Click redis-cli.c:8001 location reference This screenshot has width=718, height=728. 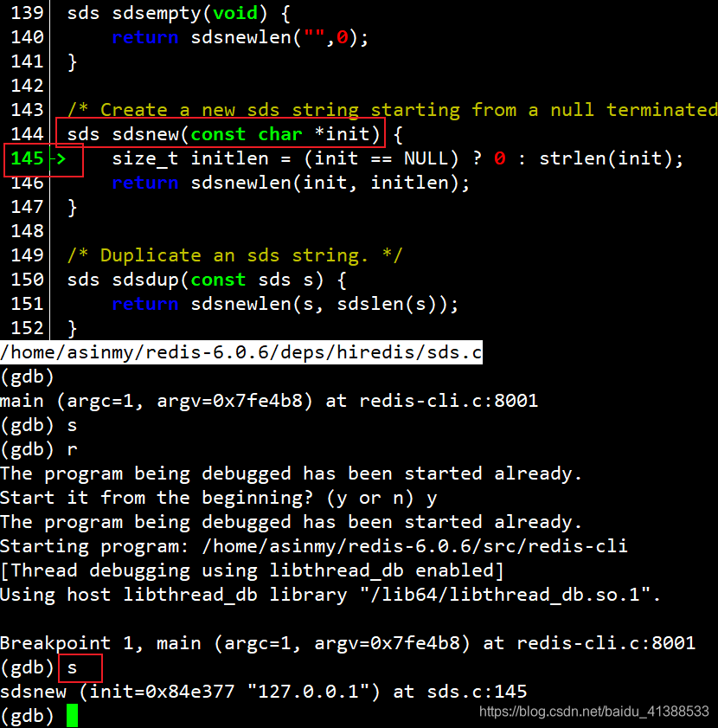[x=450, y=401]
